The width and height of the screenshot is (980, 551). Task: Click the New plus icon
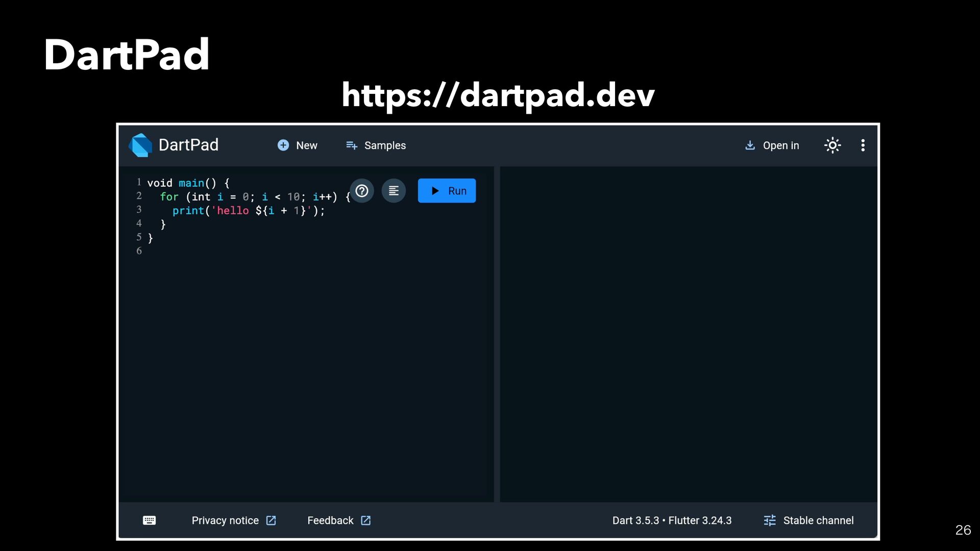coord(283,145)
